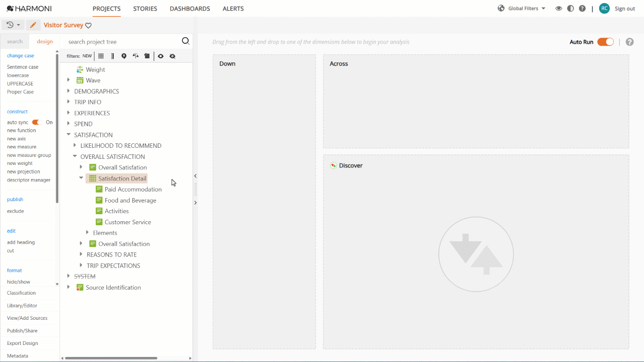Click the pencil edit icon beside Visitor Survey
The image size is (644, 362).
pyautogui.click(x=33, y=25)
